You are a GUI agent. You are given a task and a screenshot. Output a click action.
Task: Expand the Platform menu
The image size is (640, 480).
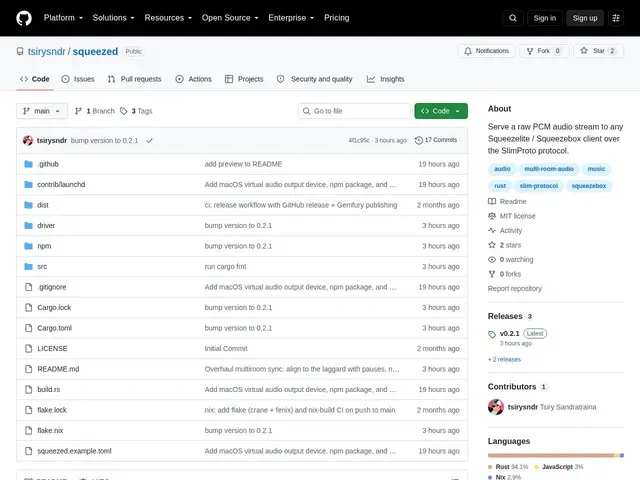(x=63, y=18)
